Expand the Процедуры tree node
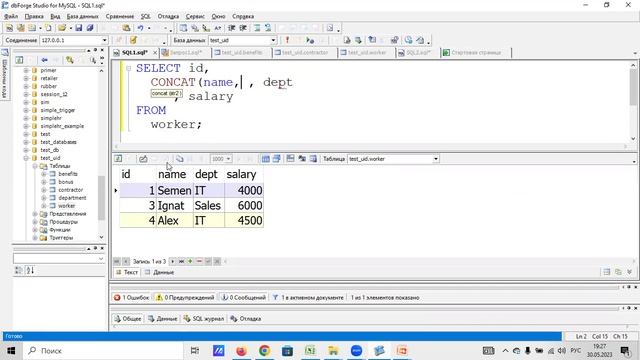This screenshot has width=640, height=360. pyautogui.click(x=35, y=222)
